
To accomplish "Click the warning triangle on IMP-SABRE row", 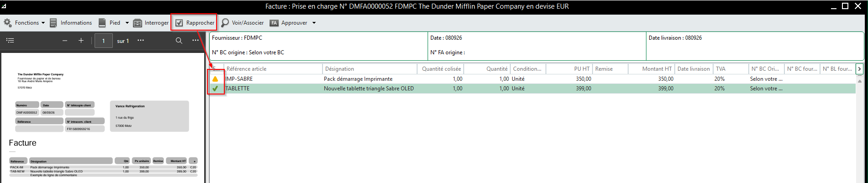I will point(215,79).
